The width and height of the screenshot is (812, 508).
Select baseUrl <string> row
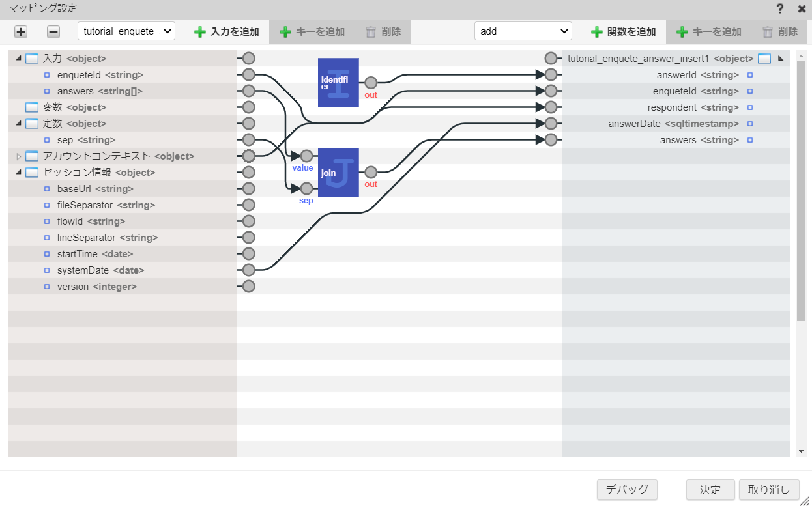point(123,189)
